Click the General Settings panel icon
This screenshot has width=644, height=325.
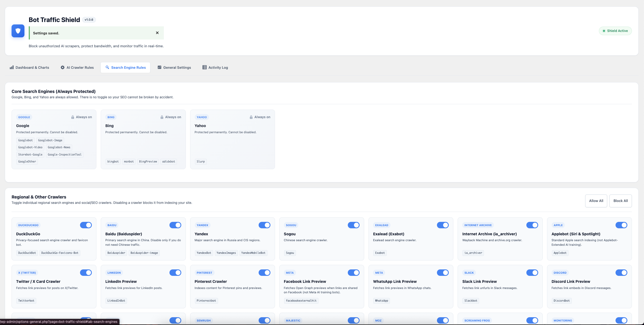160,67
